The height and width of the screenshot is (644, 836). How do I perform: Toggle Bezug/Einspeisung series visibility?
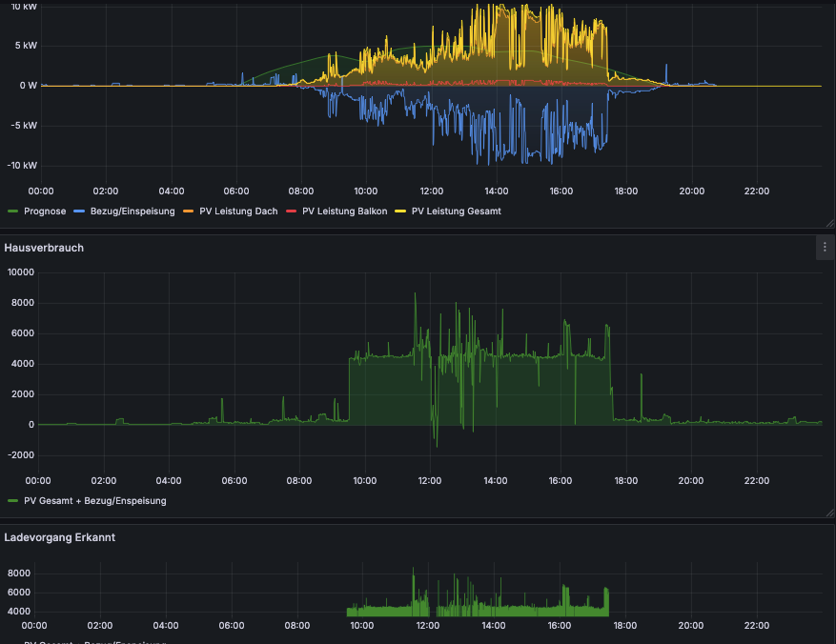(133, 211)
